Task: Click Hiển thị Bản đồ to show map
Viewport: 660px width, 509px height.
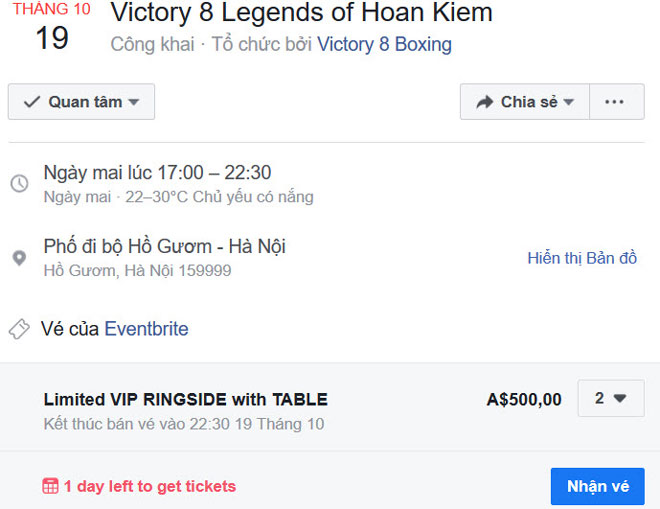Action: (582, 258)
